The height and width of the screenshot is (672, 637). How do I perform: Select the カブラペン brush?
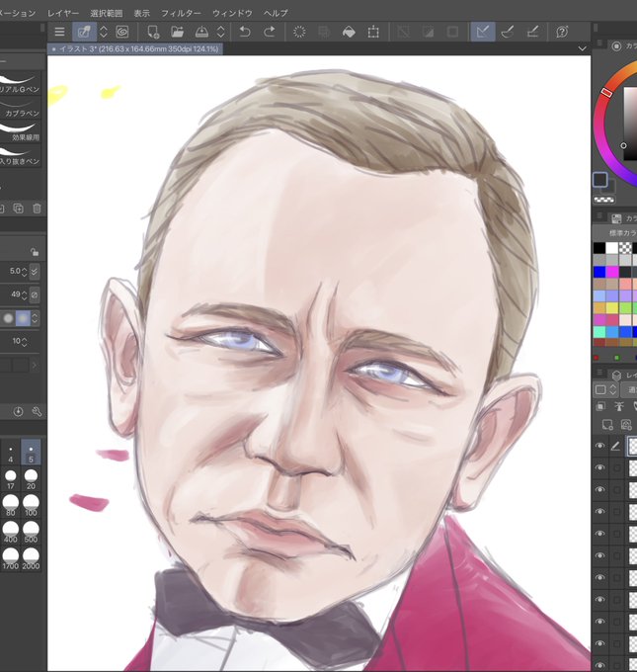(x=20, y=108)
